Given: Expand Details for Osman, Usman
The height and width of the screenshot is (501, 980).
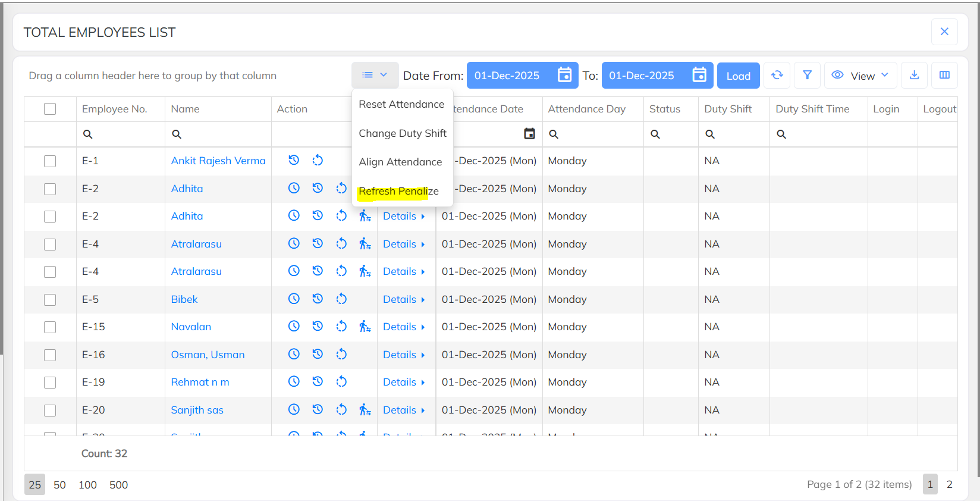Looking at the screenshot, I should [404, 355].
